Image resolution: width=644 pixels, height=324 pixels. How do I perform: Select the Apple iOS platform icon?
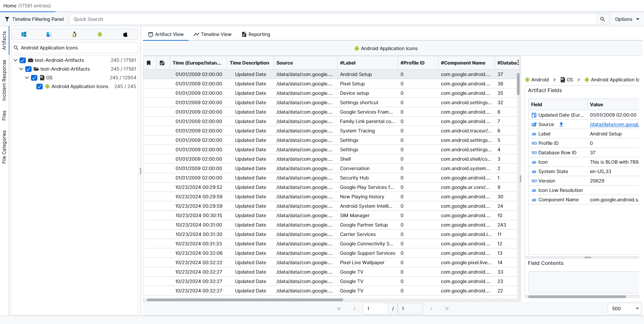click(x=125, y=34)
